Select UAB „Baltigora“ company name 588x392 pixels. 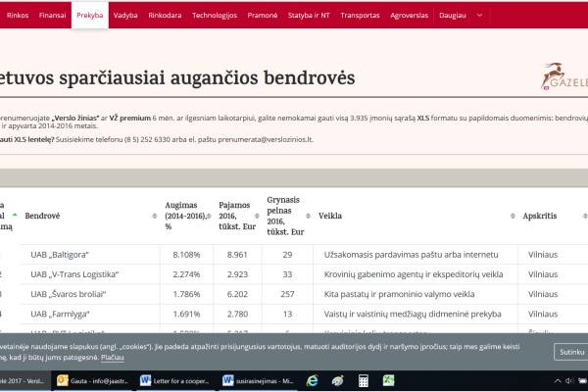60,255
